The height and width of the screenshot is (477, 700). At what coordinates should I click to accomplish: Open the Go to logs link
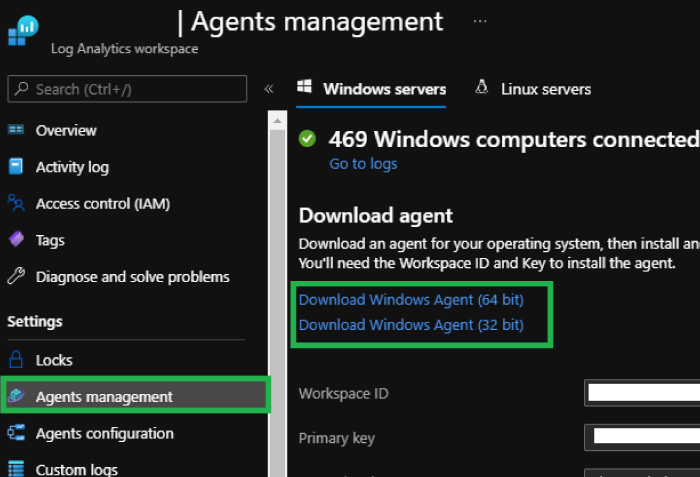tap(363, 164)
